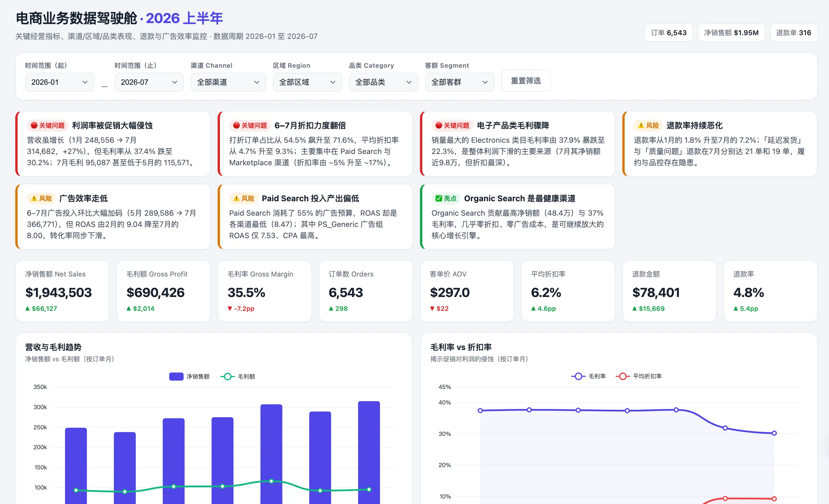
Task: Click the 重置筛选 reset button
Action: click(526, 81)
